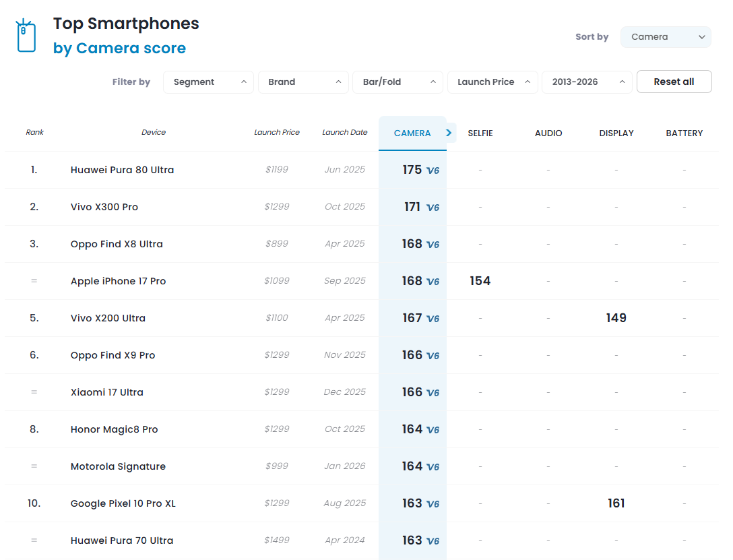Open the Oppo Find X8 Ultra device link
Viewport: 733px width, 560px height.
coord(117,244)
